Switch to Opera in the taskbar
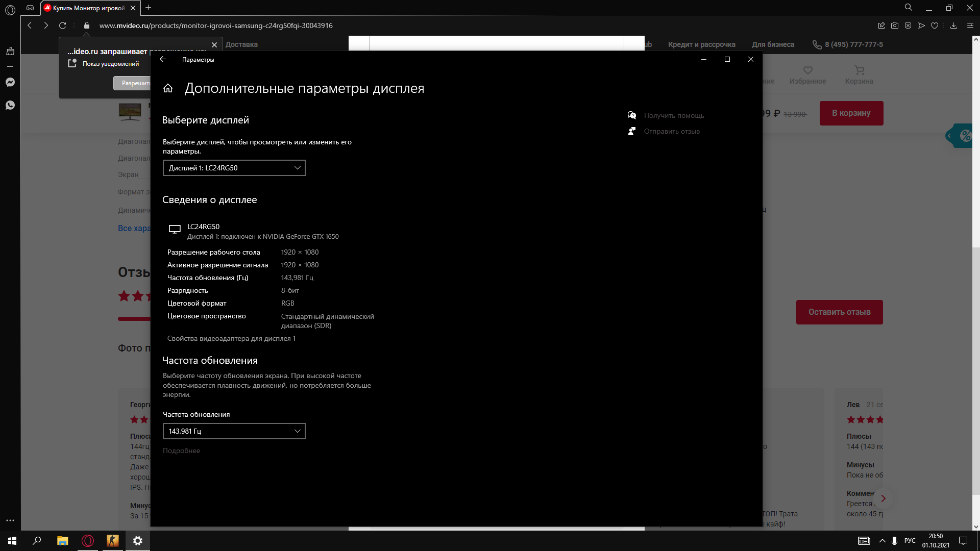This screenshot has height=551, width=980. pos(88,541)
